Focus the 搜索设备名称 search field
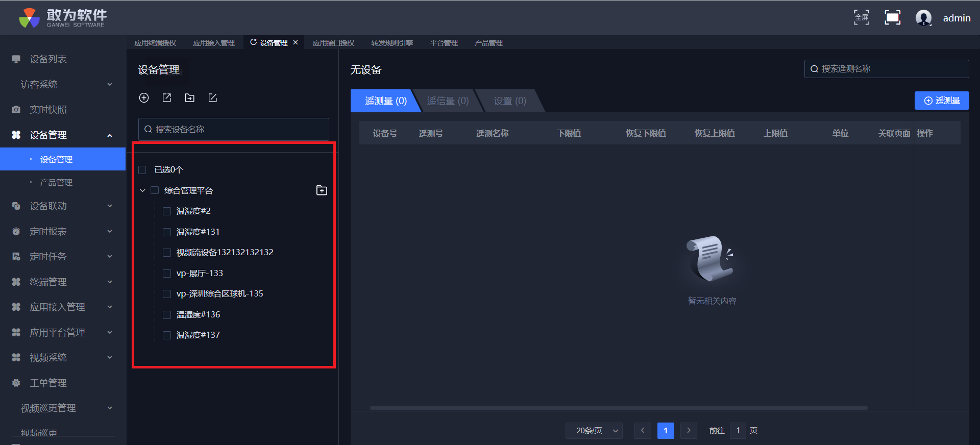Image resolution: width=980 pixels, height=445 pixels. [234, 130]
